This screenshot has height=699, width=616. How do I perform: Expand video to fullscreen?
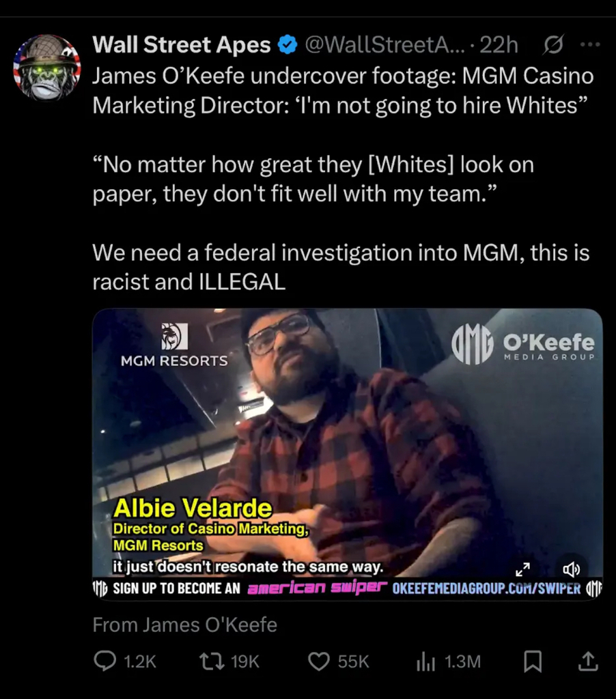click(522, 569)
